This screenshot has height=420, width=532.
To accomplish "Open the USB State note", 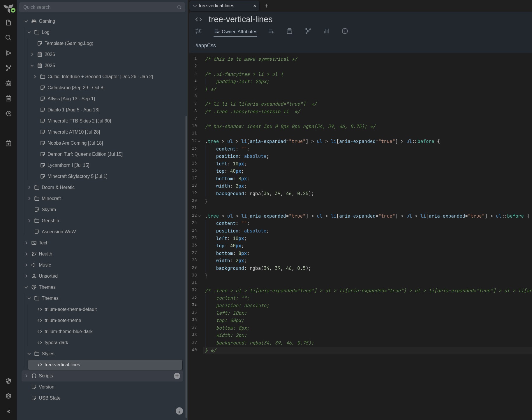I will tap(50, 398).
